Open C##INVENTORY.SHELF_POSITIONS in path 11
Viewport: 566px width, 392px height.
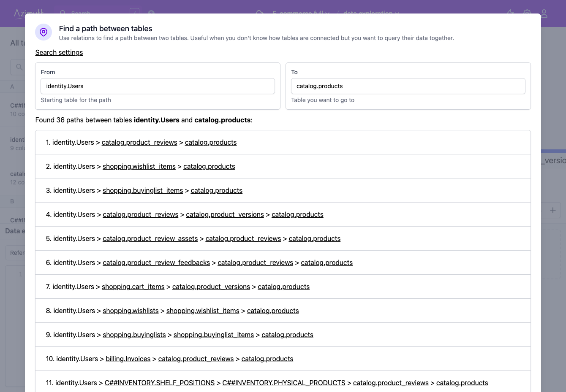point(160,383)
